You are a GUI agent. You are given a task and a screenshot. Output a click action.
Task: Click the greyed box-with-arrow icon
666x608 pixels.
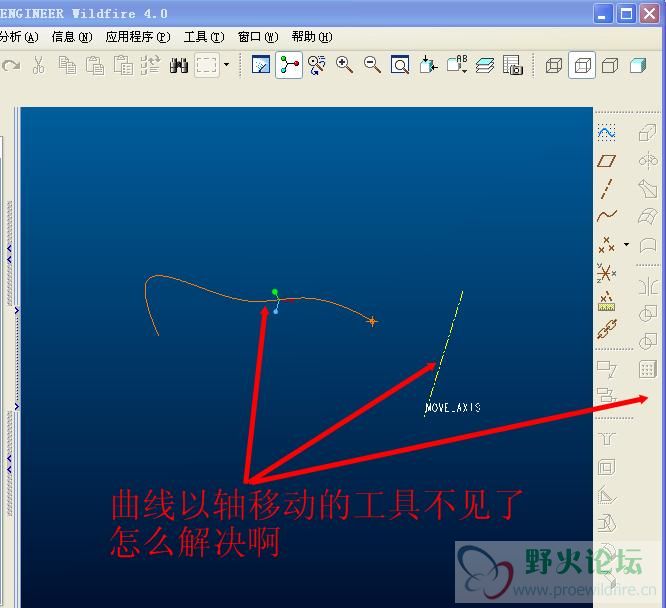tap(607, 368)
